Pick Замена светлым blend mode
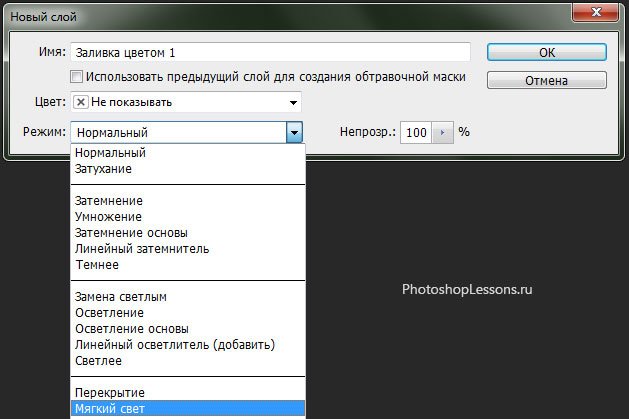This screenshot has height=419, width=629. 119,297
